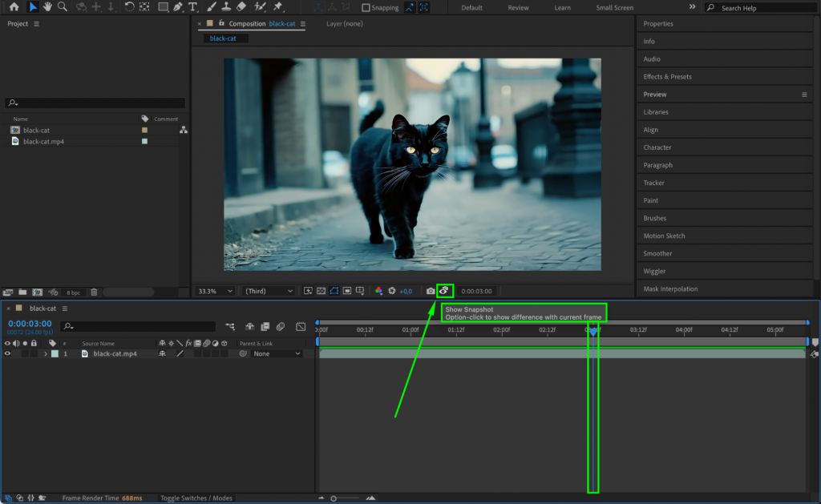This screenshot has height=504, width=821.
Task: Select the Hand tool
Action: tap(47, 7)
